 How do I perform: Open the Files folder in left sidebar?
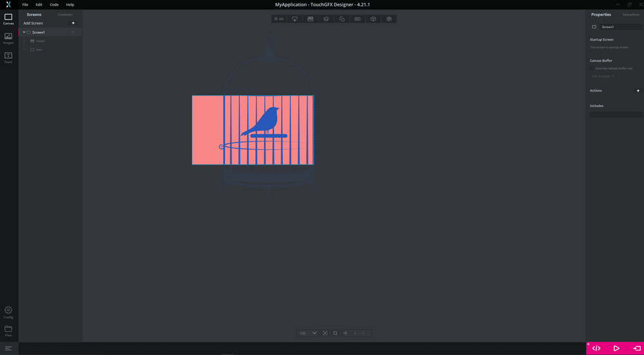(x=8, y=331)
